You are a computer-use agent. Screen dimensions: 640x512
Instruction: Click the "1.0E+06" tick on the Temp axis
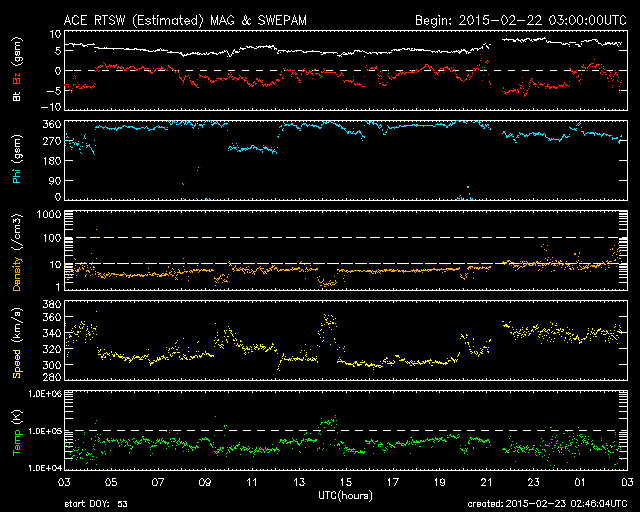(x=45, y=394)
